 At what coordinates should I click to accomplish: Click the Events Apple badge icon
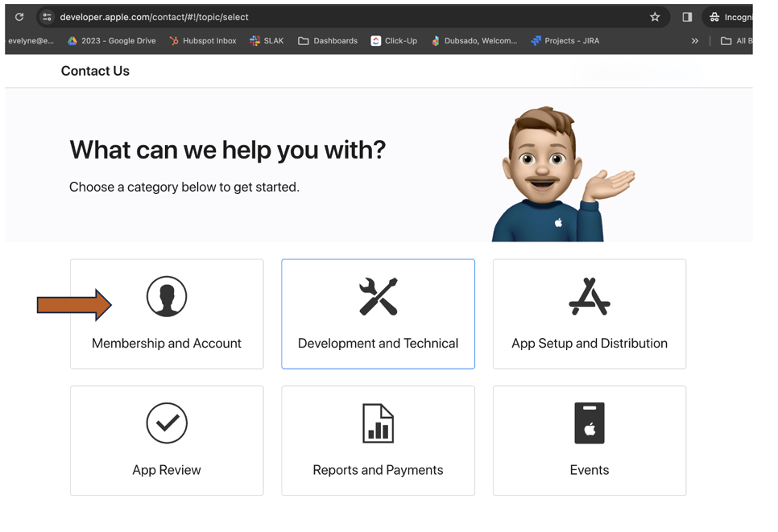[589, 423]
